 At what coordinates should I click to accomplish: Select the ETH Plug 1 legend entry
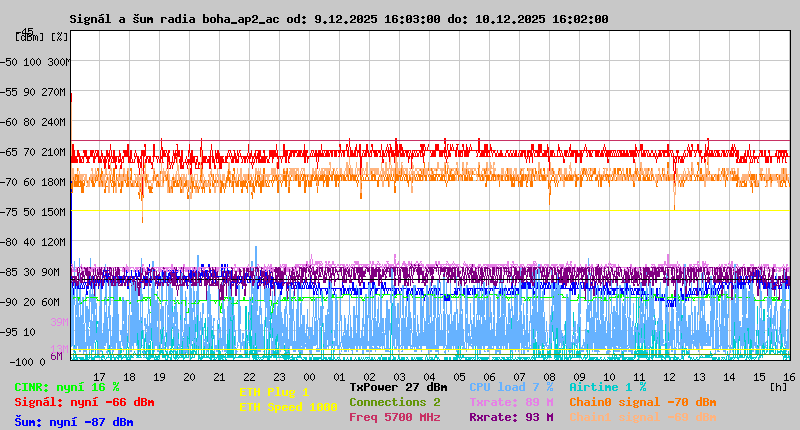click(x=274, y=392)
